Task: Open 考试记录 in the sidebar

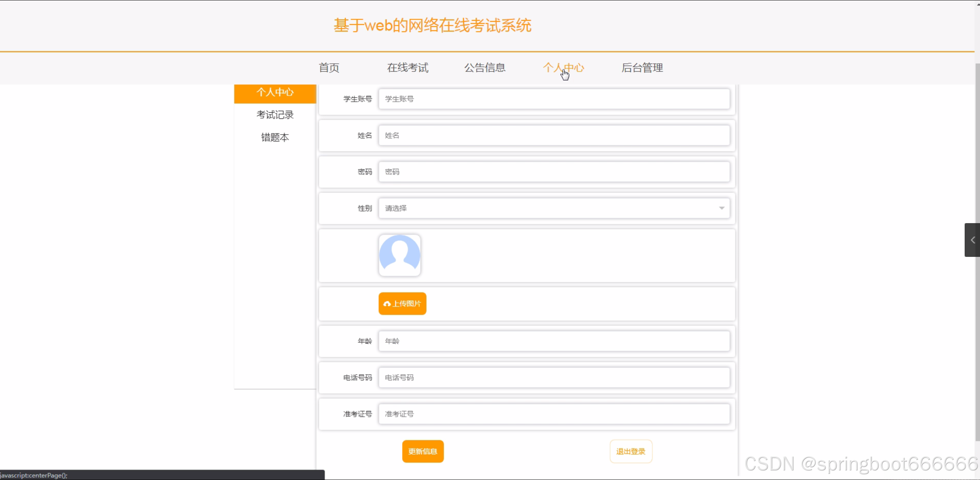Action: 275,115
